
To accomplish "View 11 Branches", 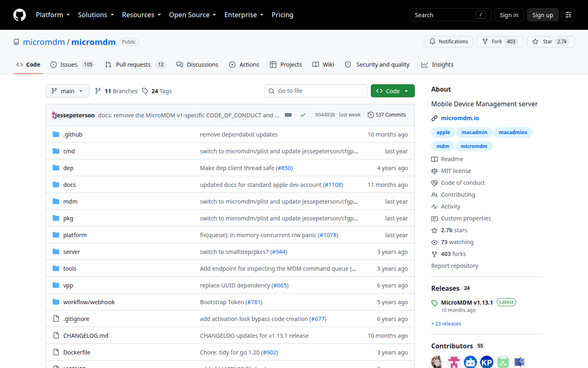I will pos(116,91).
